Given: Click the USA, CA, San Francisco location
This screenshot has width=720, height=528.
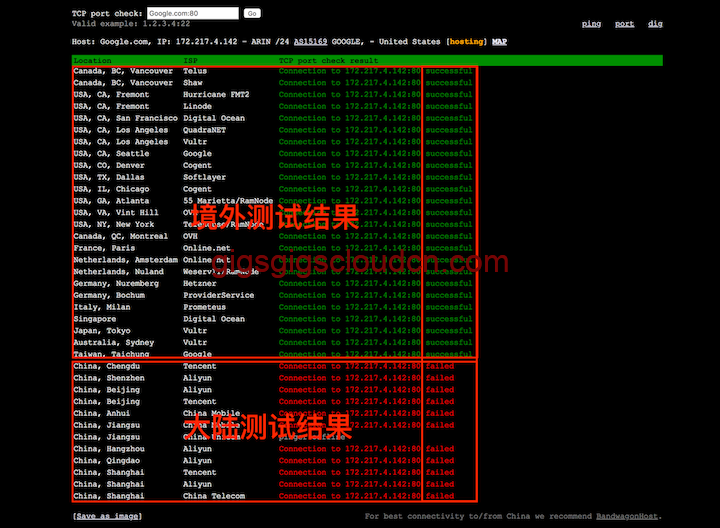Looking at the screenshot, I should coord(125,118).
